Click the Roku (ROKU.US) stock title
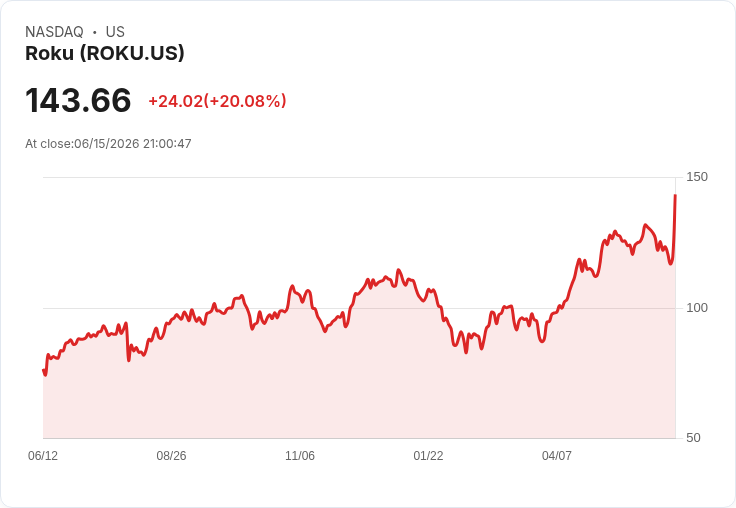Image resolution: width=736 pixels, height=508 pixels. [x=105, y=53]
